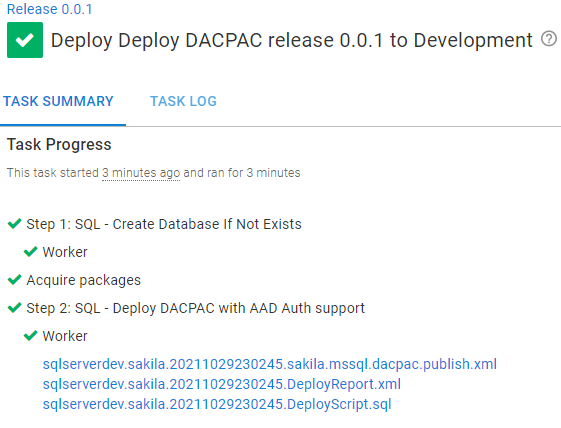Screen dimensions: 561x428
Task: Click the checkmark beside Acquire packages
Action: [14, 280]
